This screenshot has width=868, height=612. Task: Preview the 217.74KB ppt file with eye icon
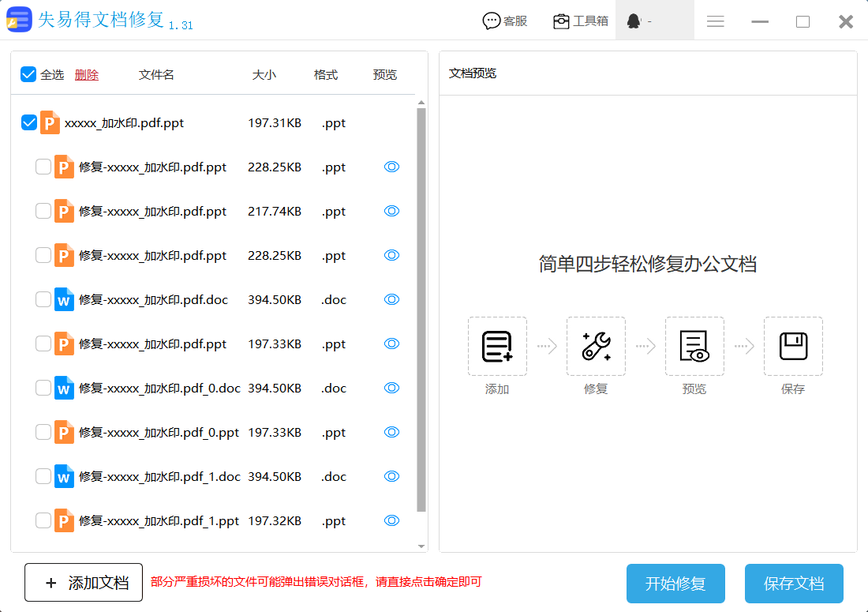tap(391, 211)
